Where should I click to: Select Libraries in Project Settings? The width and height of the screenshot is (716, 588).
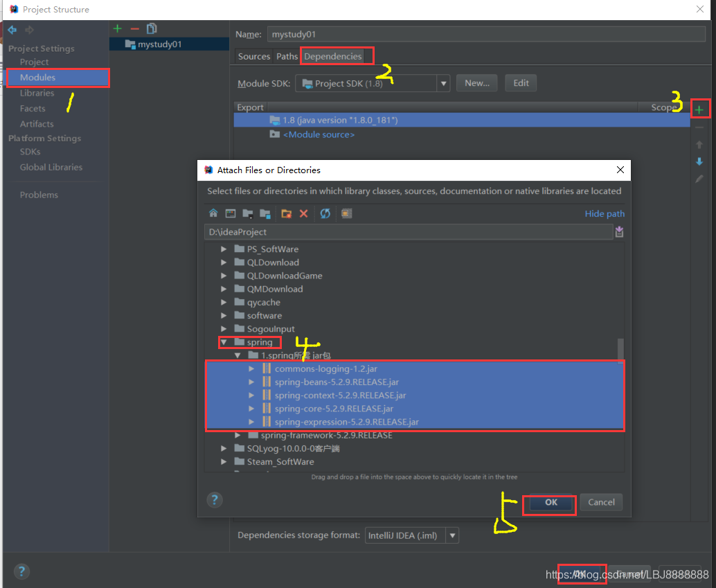[x=37, y=93]
